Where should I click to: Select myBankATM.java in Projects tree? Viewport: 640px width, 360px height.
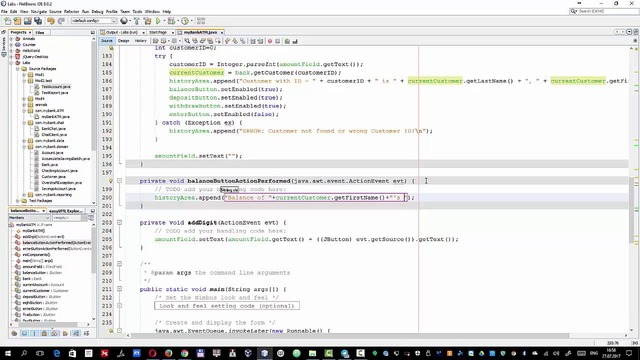tap(55, 117)
